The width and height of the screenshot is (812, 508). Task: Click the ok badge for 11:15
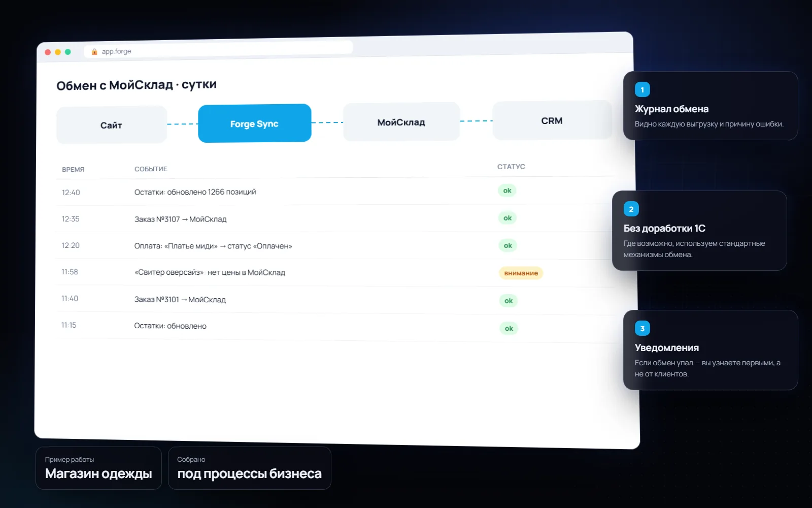click(x=509, y=328)
